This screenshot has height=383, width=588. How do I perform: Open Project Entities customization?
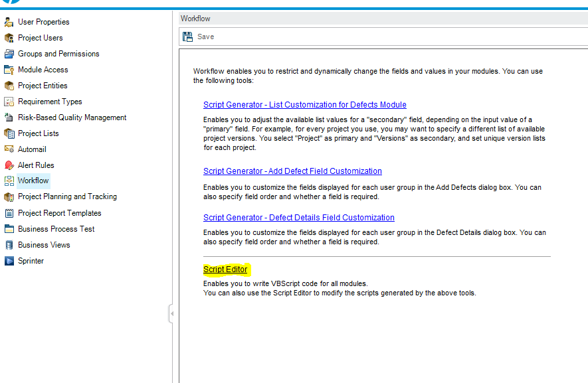(x=43, y=86)
